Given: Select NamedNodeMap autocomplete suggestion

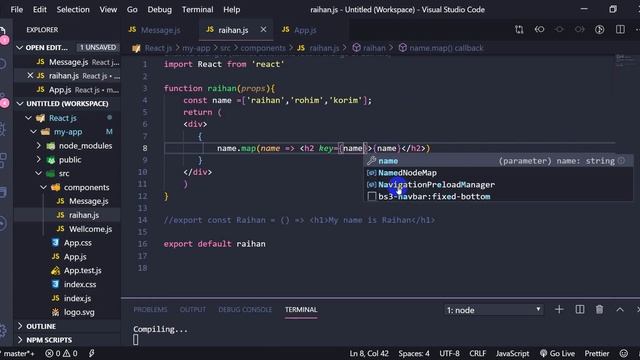Looking at the screenshot, I should point(498,173).
